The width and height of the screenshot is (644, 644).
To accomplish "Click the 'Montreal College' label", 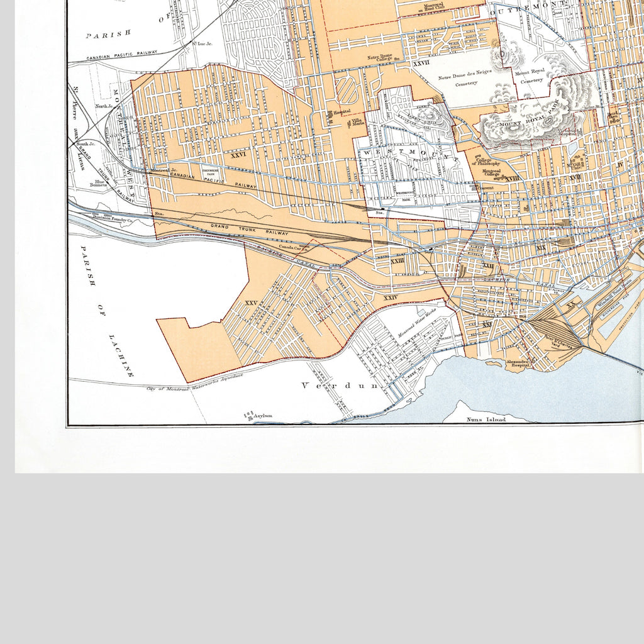I will 491,172.
